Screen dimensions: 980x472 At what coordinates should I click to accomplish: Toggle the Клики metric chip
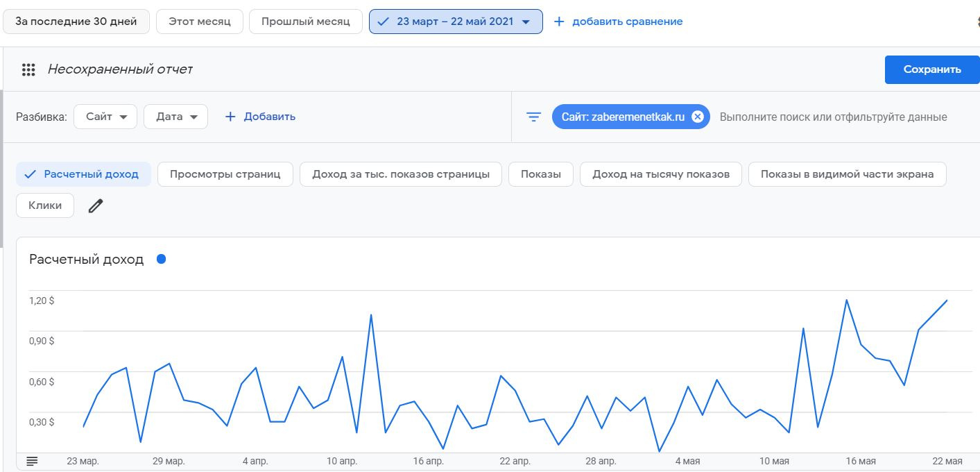(x=45, y=205)
